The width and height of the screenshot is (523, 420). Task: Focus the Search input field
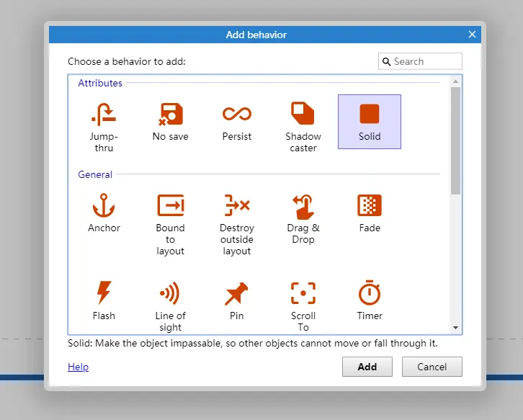(420, 61)
